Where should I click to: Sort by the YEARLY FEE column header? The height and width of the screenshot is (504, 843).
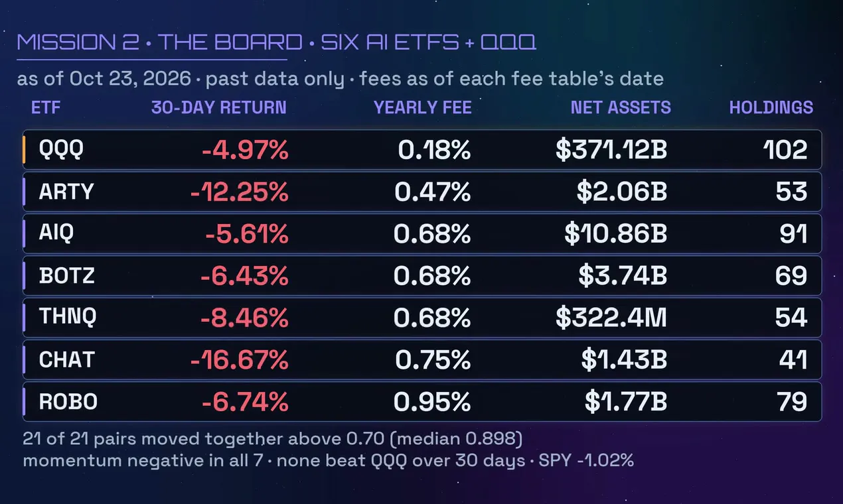click(423, 107)
